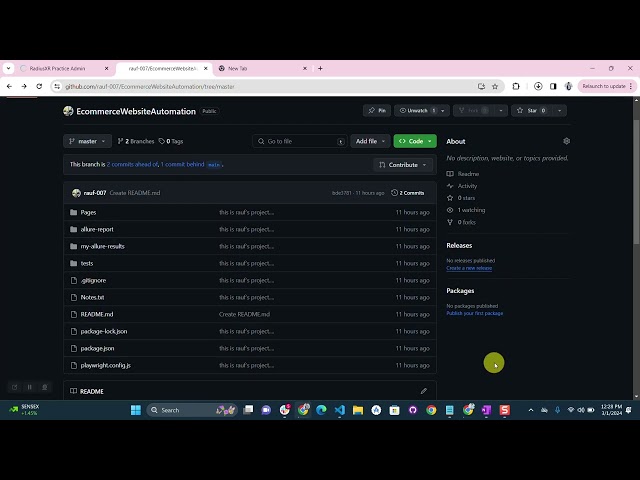The image size is (640, 480).
Task: Open browser downloads icon
Action: point(538,87)
